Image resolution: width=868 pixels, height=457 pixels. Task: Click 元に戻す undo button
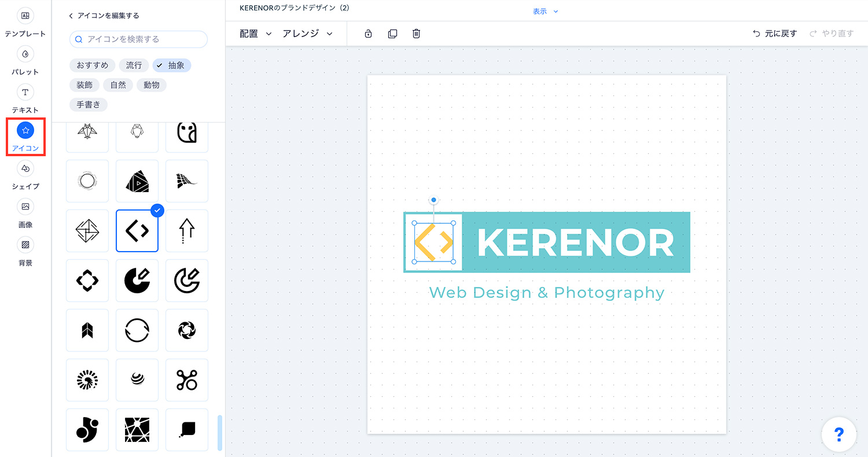click(x=774, y=34)
